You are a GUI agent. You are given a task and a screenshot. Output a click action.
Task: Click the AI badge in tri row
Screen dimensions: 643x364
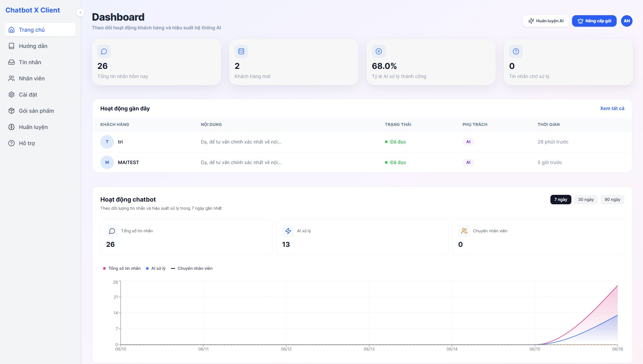point(468,142)
